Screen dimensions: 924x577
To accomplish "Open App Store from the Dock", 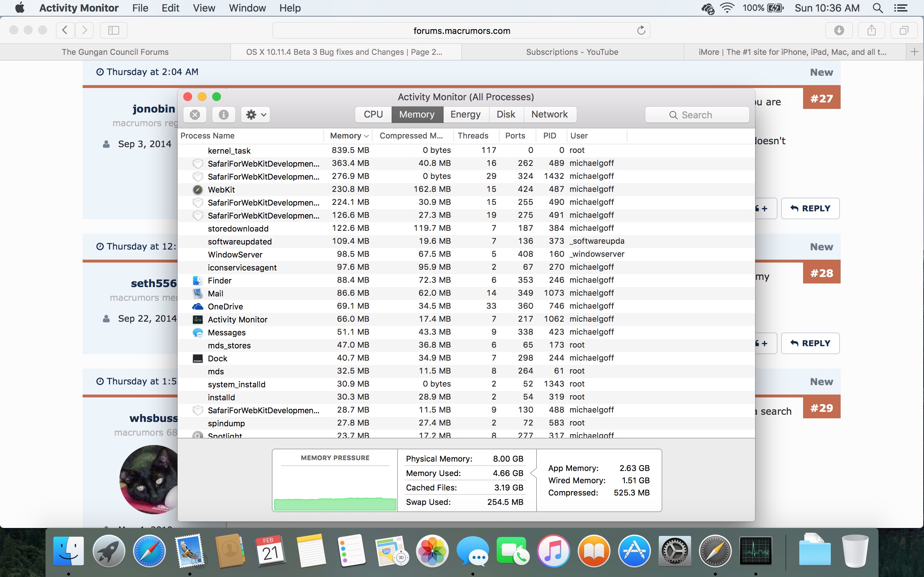I will click(634, 551).
